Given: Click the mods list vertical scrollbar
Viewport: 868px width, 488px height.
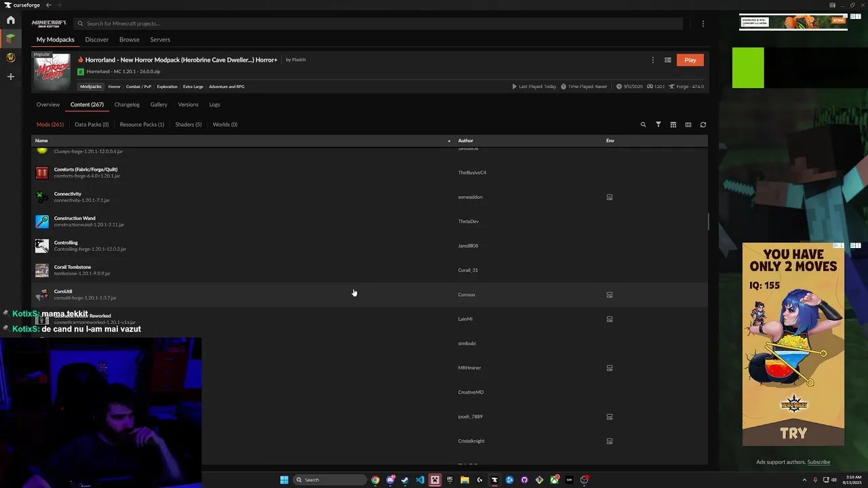Looking at the screenshot, I should pos(709,222).
